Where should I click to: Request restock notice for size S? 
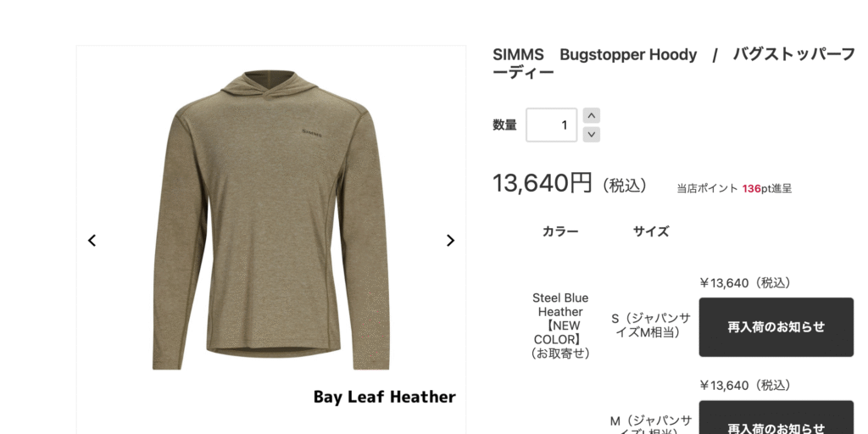point(776,327)
